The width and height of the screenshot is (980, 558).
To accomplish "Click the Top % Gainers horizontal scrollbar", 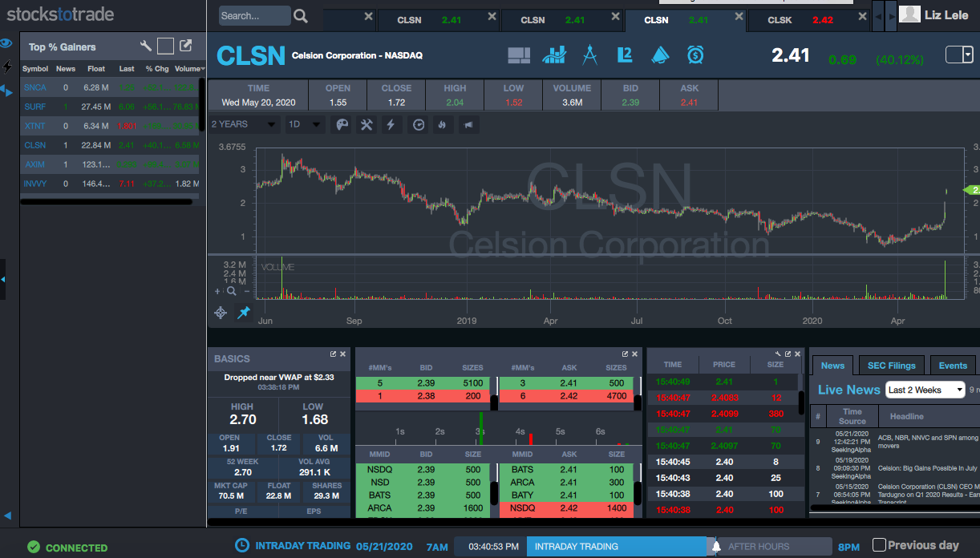I will 106,201.
